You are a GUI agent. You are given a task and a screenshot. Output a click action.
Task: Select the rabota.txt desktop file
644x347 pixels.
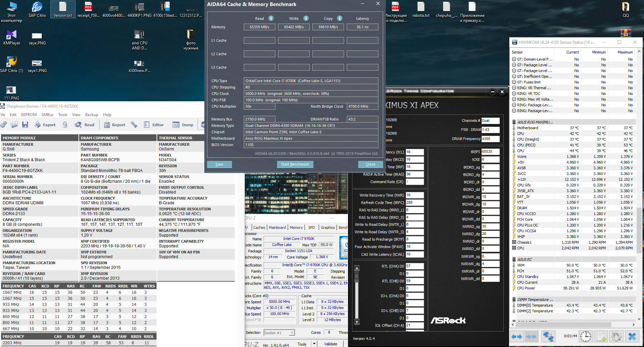pyautogui.click(x=421, y=9)
